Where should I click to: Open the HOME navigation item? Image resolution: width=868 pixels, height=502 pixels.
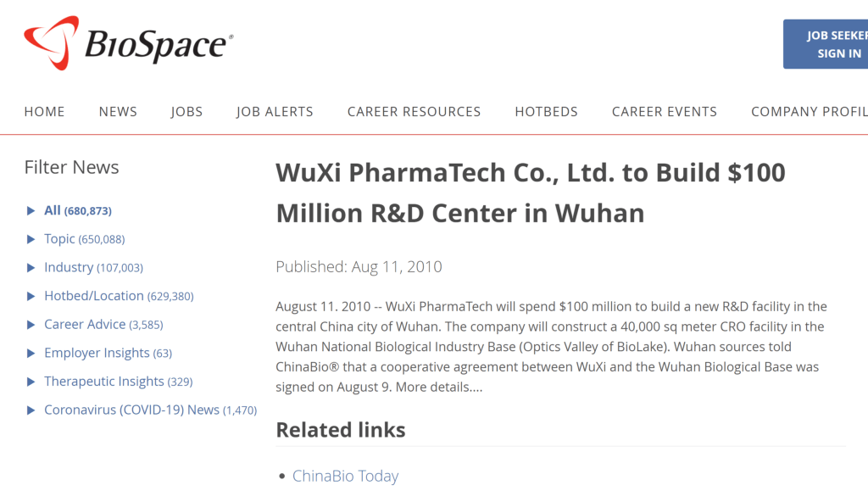[x=44, y=112]
